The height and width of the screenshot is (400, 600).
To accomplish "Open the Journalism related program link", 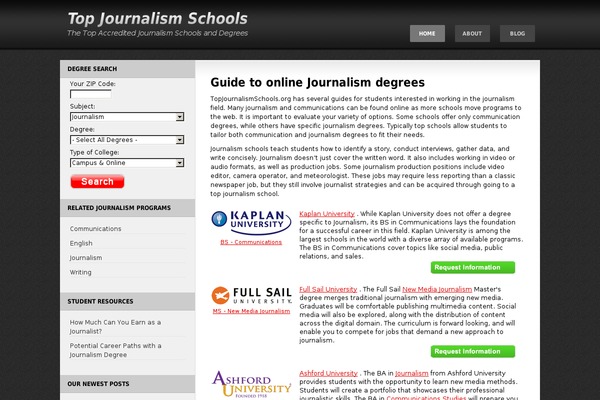I will (86, 258).
